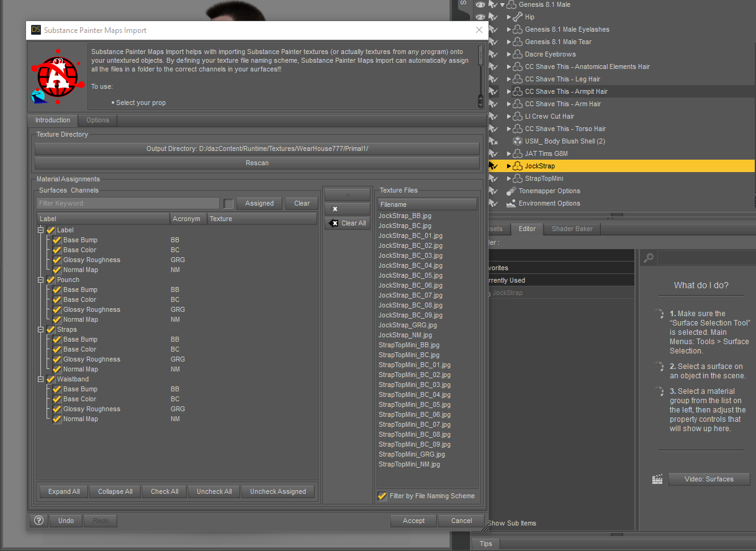756x551 pixels.
Task: Select JockStrap_BC_05.jpg in Texture Files
Action: pyautogui.click(x=410, y=275)
